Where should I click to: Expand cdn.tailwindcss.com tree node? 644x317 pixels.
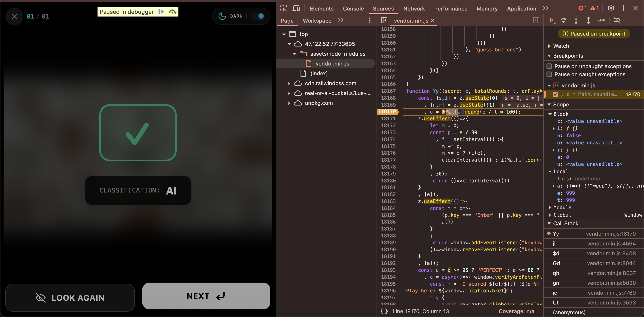(x=289, y=83)
